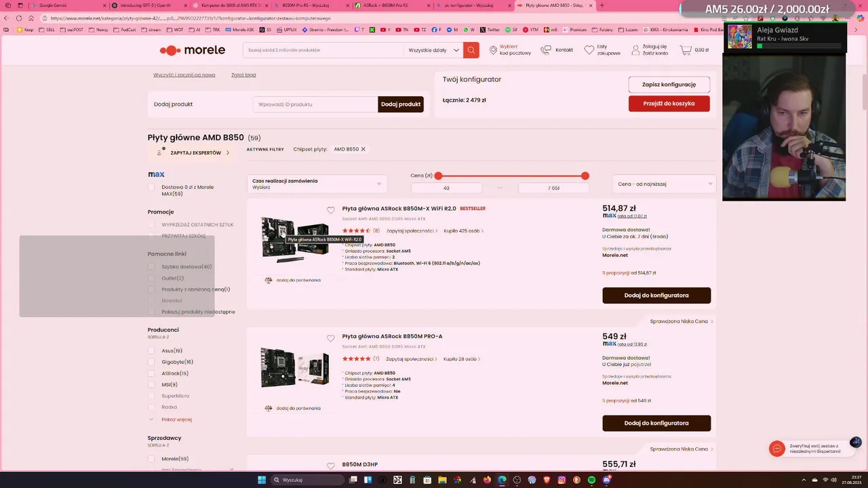The height and width of the screenshot is (488, 868).
Task: Expand Kupiło 28 osób details
Action: click(462, 359)
